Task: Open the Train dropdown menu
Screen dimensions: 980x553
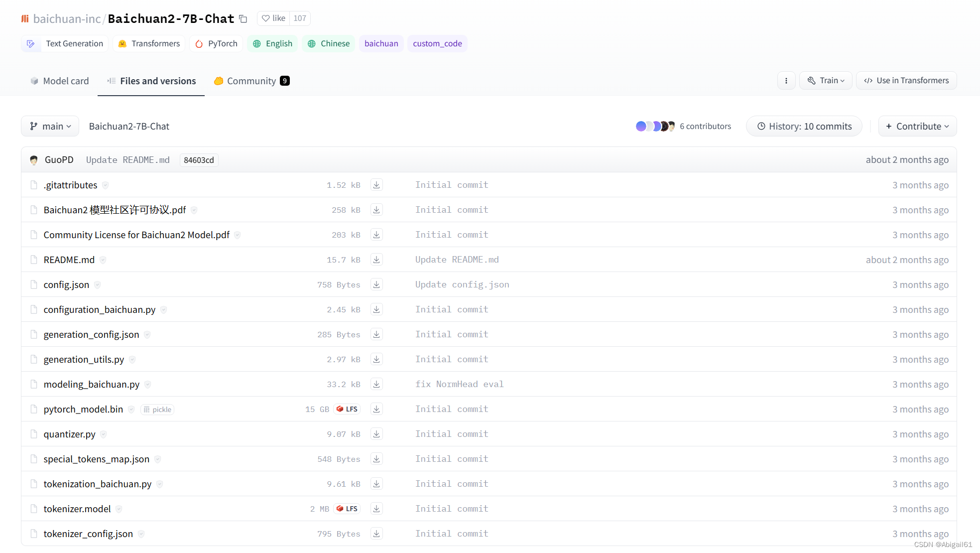Action: click(x=826, y=81)
